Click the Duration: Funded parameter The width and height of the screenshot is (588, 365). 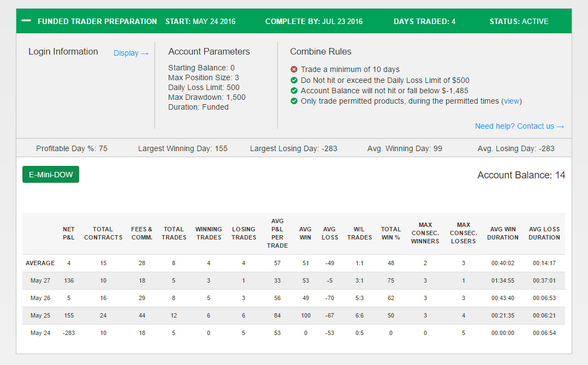pyautogui.click(x=198, y=107)
